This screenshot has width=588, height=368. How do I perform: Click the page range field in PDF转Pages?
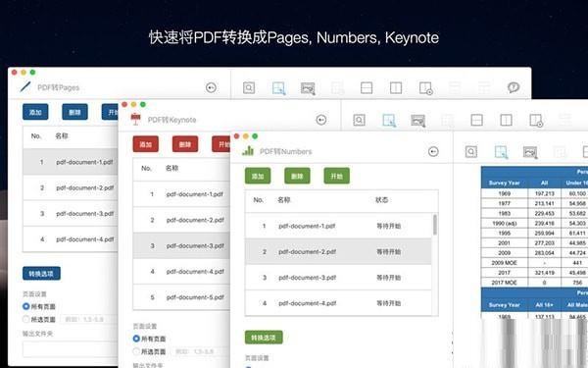click(x=88, y=319)
